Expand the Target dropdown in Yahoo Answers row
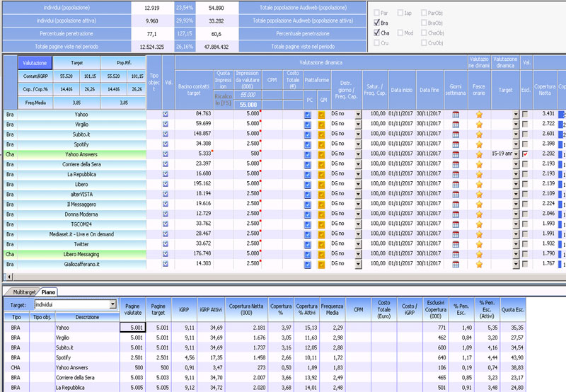The height and width of the screenshot is (392, 566). tap(515, 154)
